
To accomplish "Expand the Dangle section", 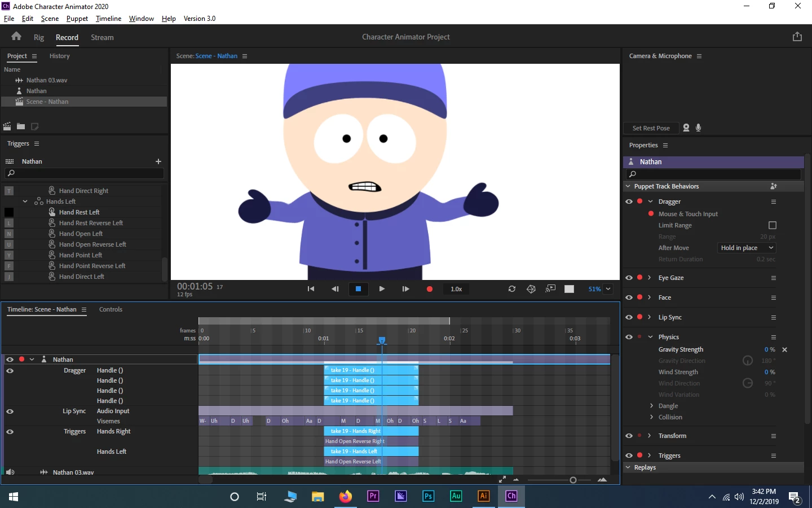I will tap(651, 406).
